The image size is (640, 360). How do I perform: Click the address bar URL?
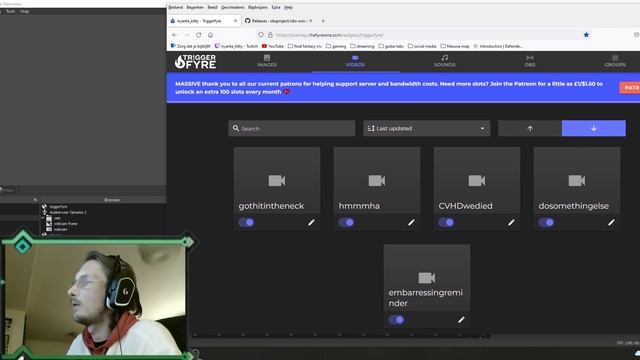click(330, 35)
